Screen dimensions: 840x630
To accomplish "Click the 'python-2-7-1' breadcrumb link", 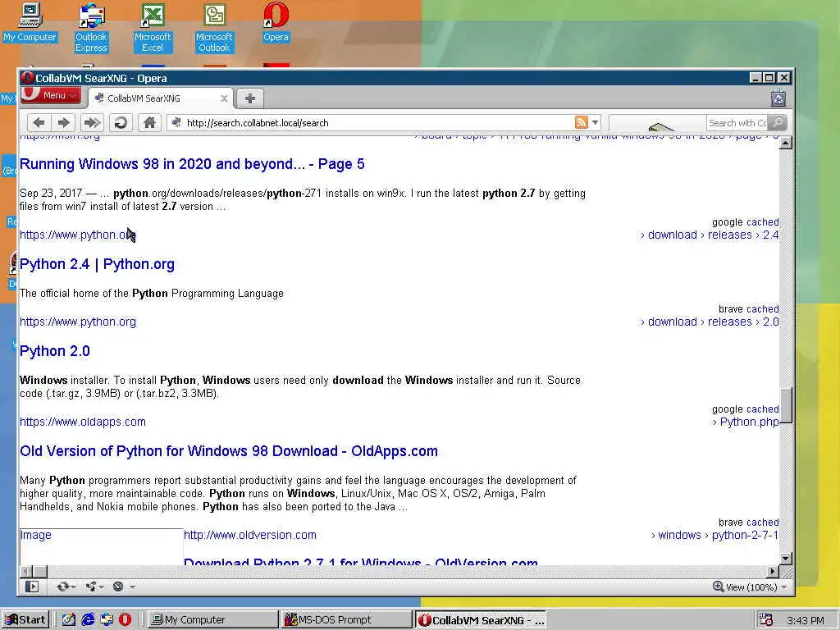I will click(745, 535).
